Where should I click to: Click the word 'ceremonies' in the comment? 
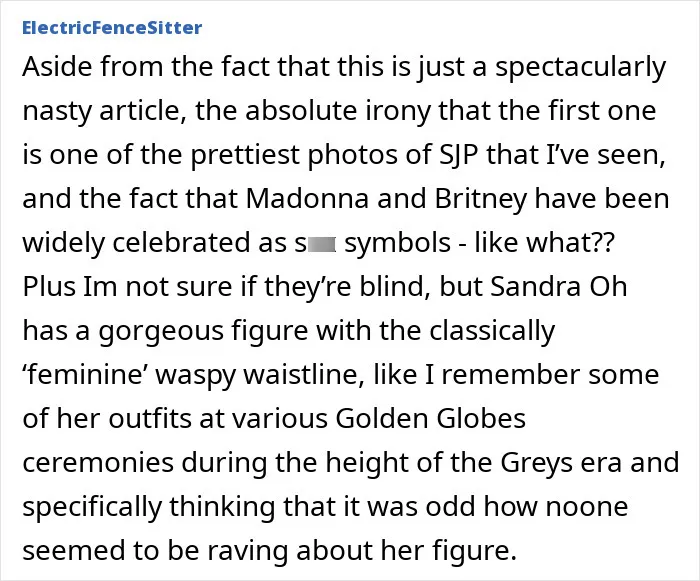click(98, 463)
